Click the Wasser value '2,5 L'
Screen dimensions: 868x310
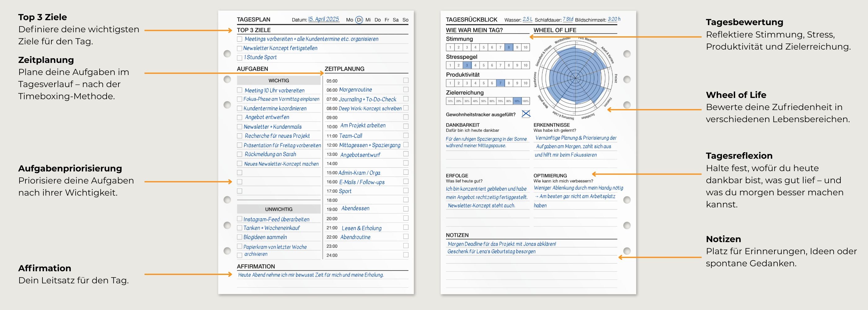coord(527,20)
